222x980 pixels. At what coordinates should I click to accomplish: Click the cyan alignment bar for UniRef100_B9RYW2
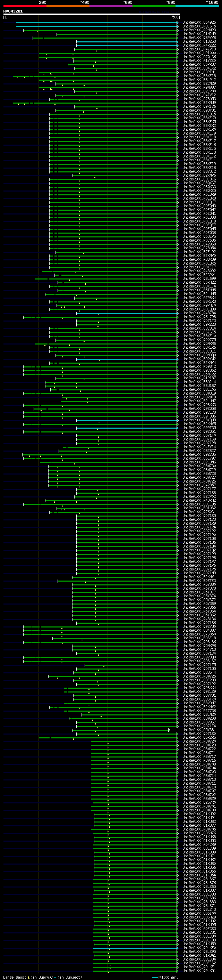(x=127, y=359)
